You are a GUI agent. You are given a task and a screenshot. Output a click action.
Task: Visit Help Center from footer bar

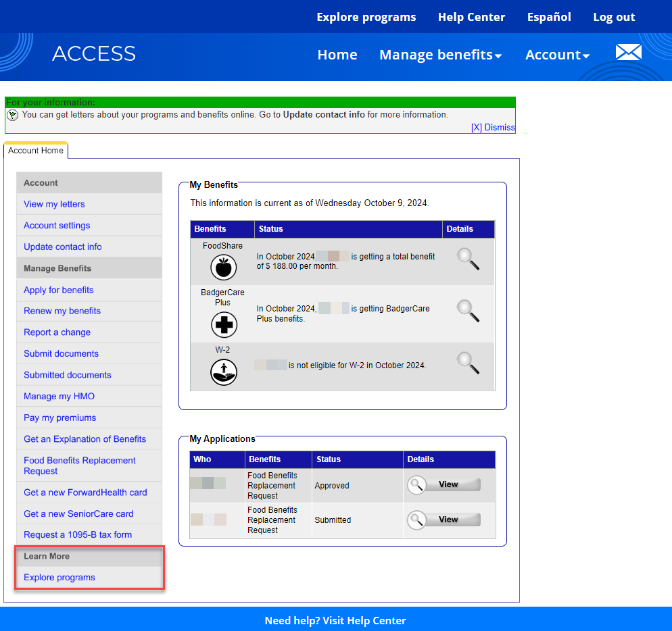[335, 620]
